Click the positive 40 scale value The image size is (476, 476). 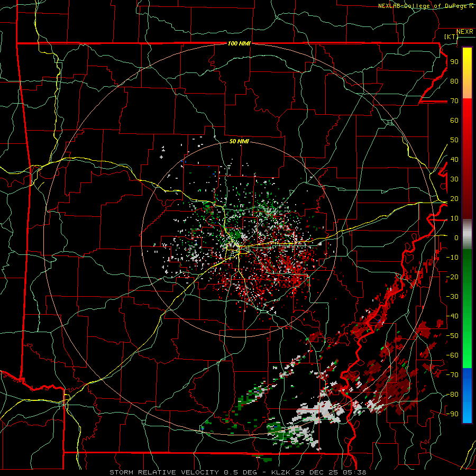(454, 160)
